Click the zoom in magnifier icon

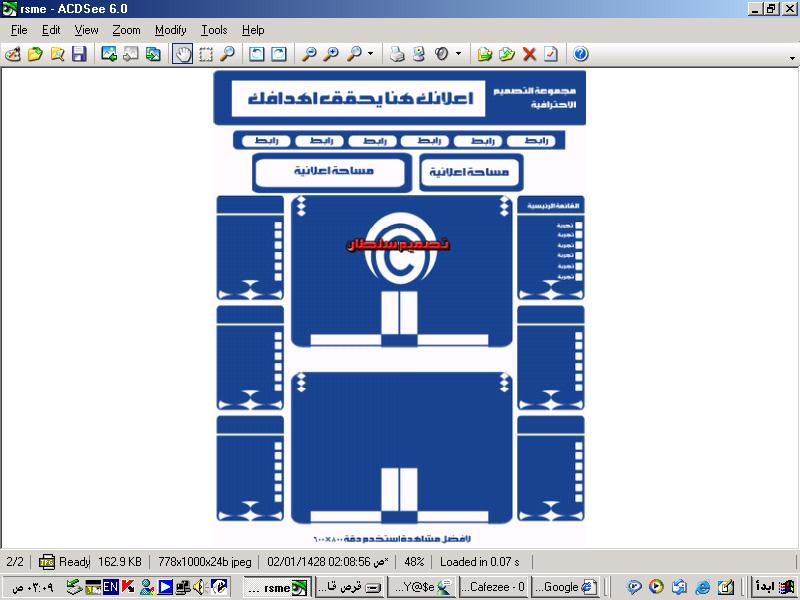[x=331, y=54]
